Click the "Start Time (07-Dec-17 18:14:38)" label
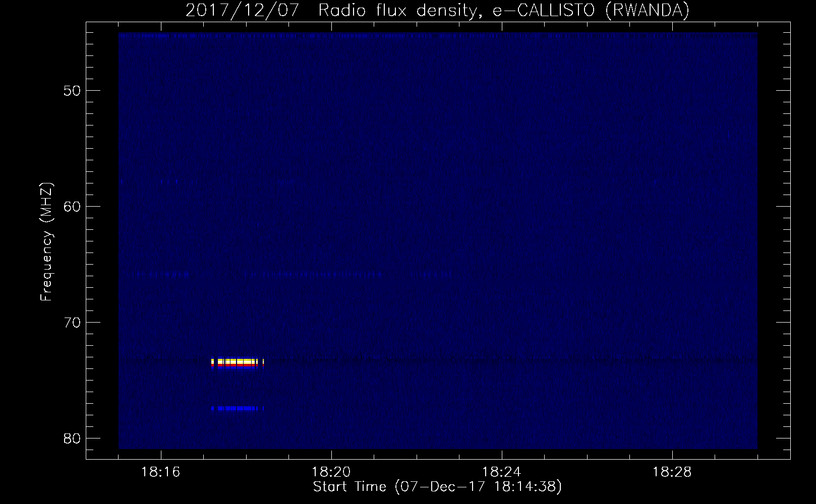Viewport: 816px width, 504px height. (437, 487)
